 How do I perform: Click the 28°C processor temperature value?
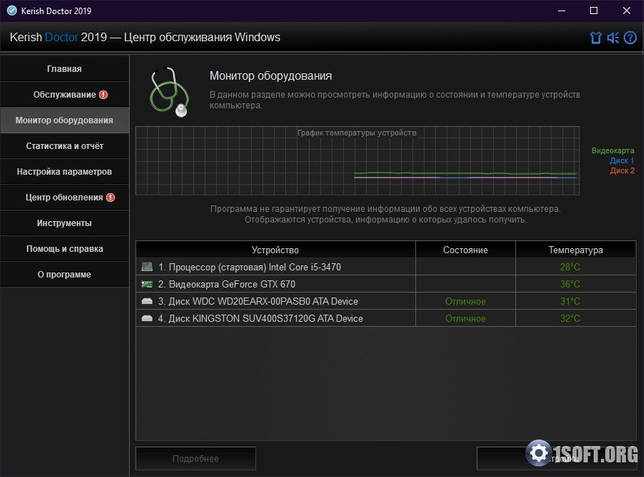[x=570, y=267]
